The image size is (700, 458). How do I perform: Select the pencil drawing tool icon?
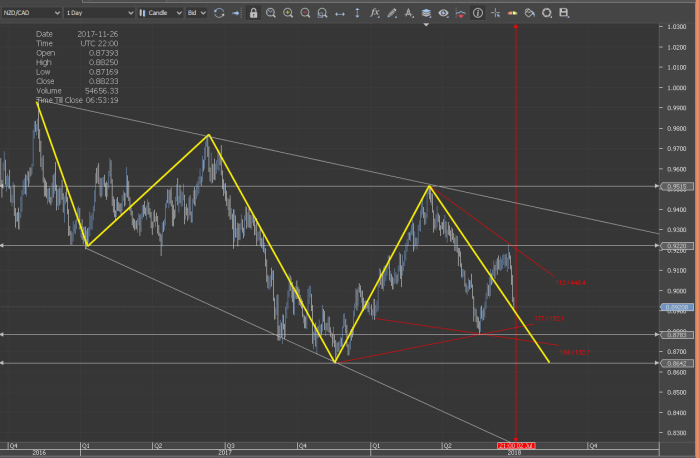[x=392, y=13]
